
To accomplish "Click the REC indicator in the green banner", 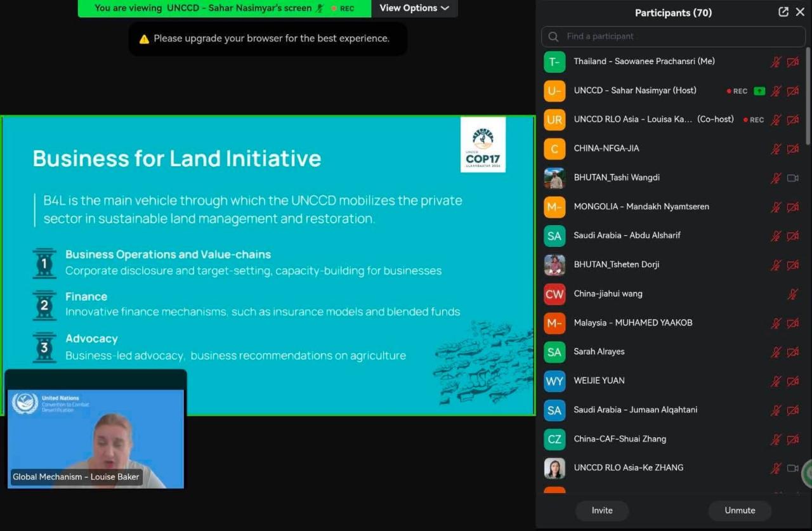I will pyautogui.click(x=343, y=8).
